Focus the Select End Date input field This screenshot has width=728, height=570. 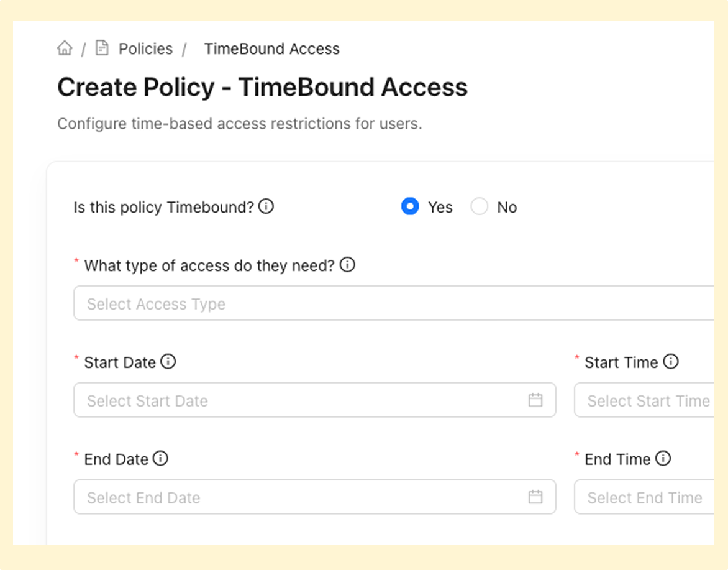click(315, 497)
